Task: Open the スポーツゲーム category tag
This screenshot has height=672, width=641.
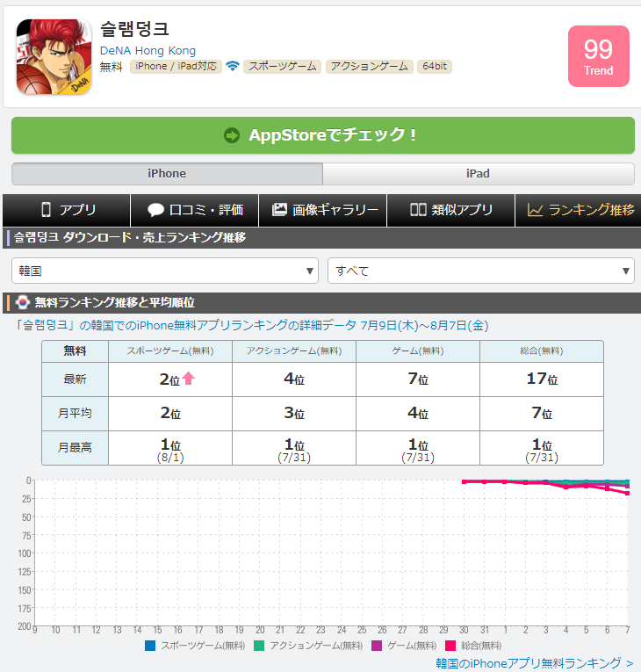Action: pos(283,67)
